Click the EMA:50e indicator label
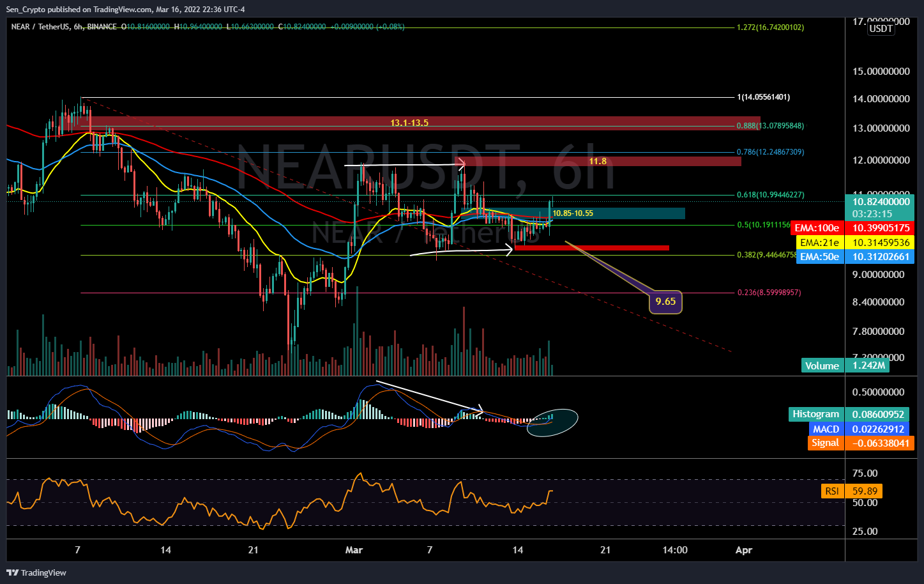The image size is (924, 584). coord(819,257)
